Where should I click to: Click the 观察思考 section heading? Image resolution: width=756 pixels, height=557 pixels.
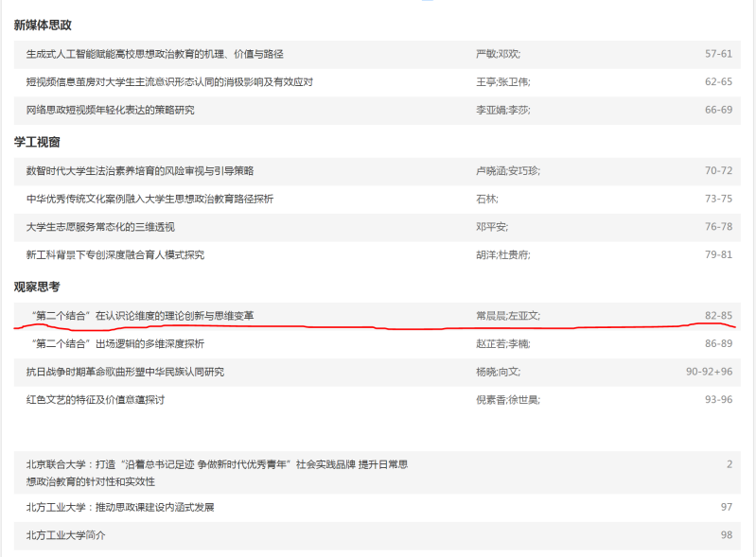(x=37, y=287)
